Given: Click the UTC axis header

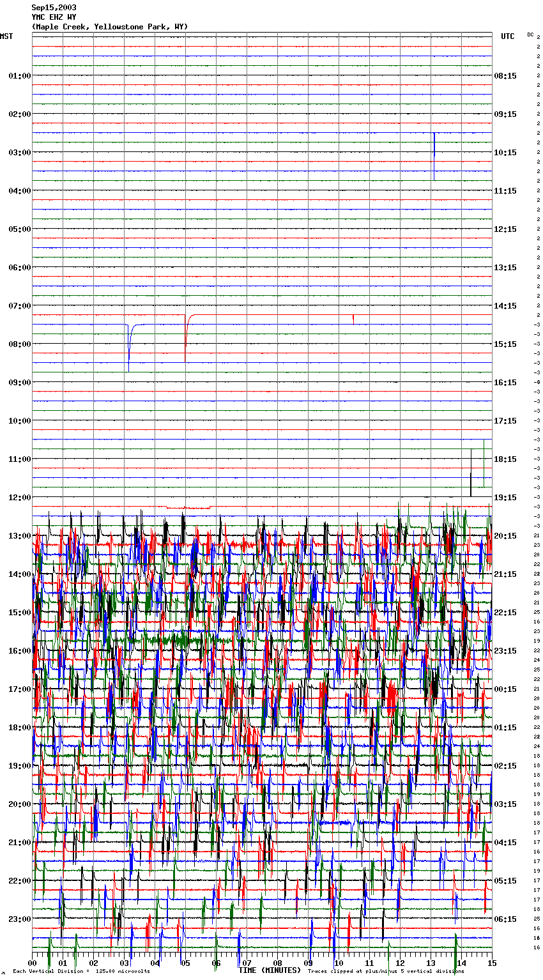Looking at the screenshot, I should coord(507,36).
